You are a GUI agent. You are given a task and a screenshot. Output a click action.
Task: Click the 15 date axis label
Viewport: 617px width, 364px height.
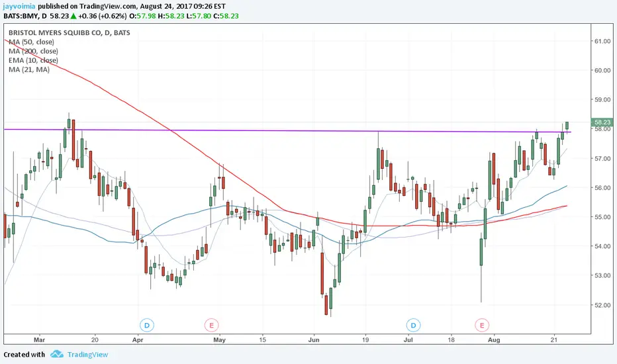(262, 340)
